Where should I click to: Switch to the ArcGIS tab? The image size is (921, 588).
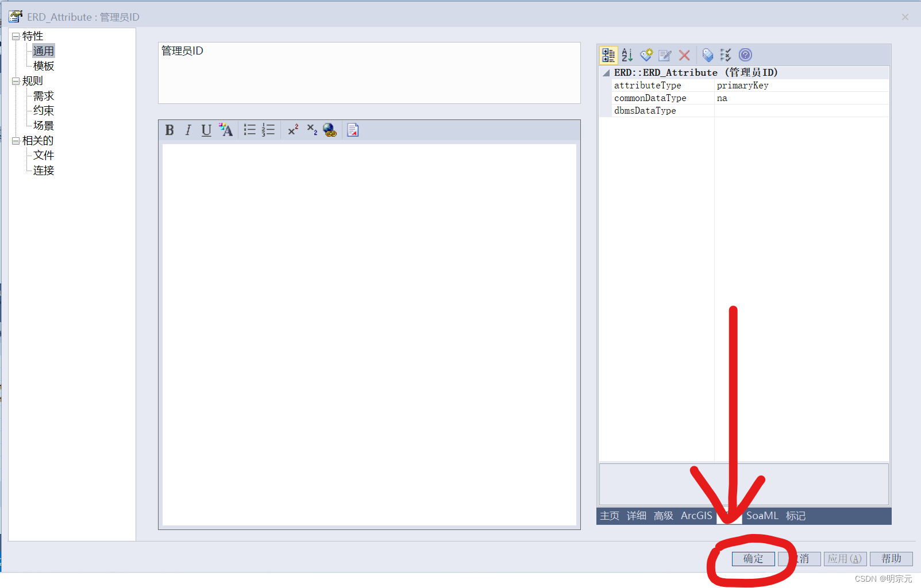click(696, 516)
